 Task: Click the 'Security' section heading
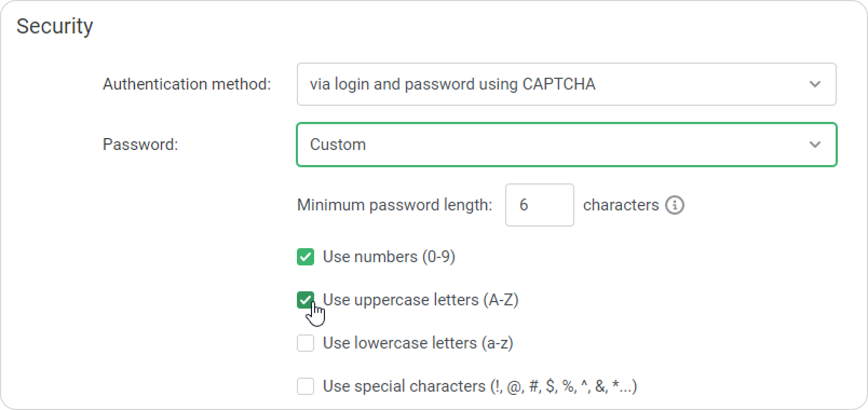pos(55,26)
